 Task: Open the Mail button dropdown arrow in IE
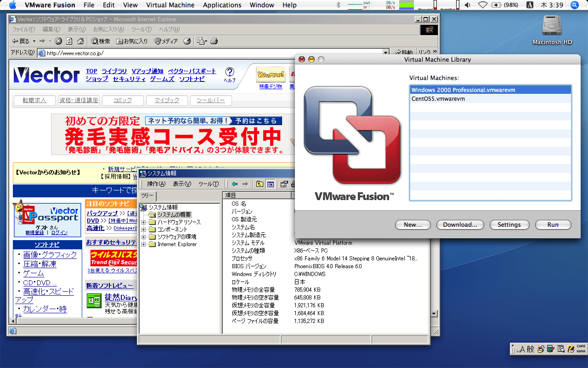206,41
